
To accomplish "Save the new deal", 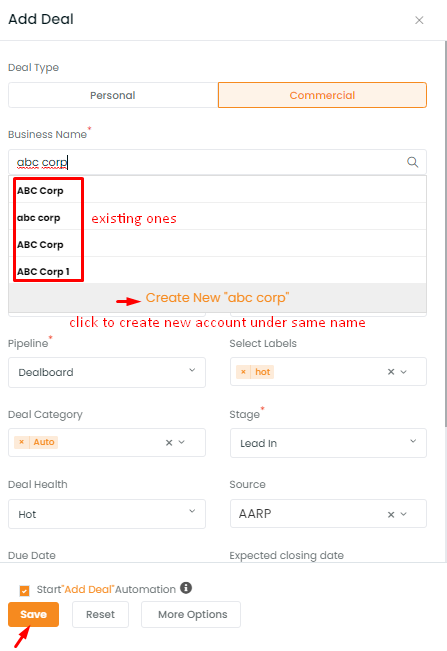I will coord(33,614).
